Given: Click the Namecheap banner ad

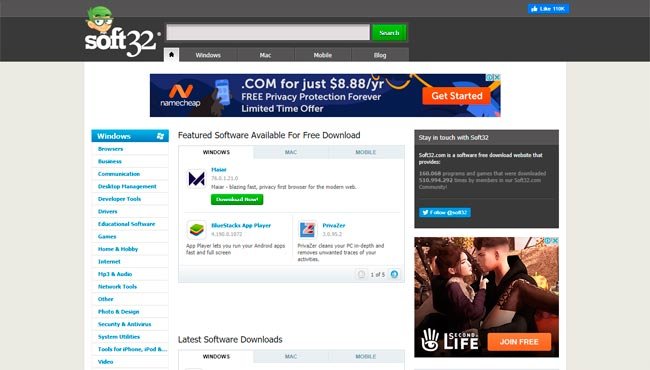Looking at the screenshot, I should coord(325,95).
